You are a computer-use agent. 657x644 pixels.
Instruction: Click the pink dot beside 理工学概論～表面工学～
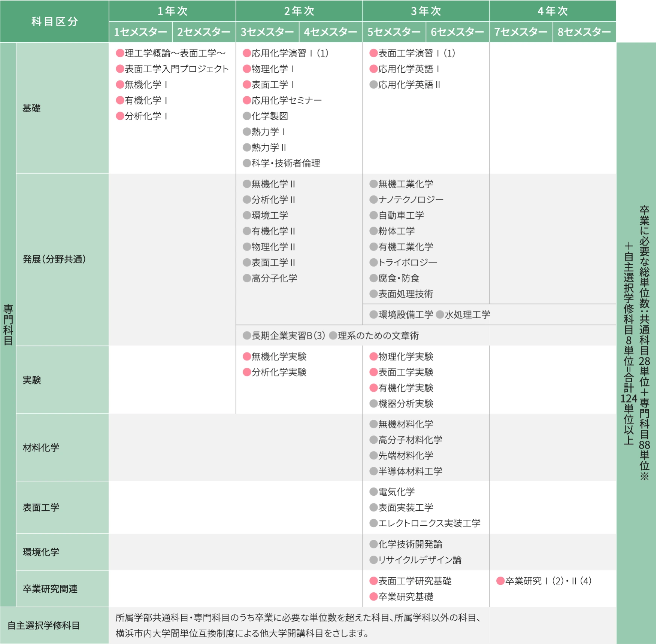120,53
